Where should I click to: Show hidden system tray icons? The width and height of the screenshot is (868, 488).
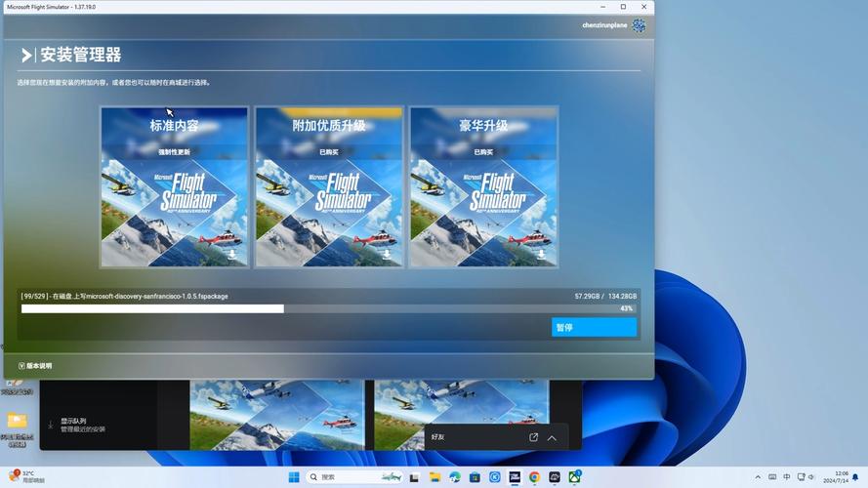tap(758, 477)
